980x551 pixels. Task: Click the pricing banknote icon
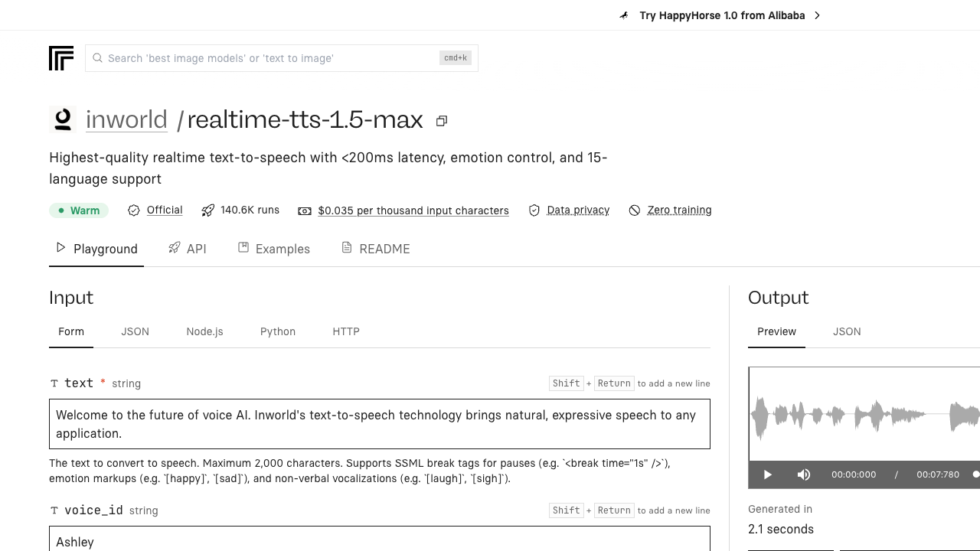pos(305,211)
